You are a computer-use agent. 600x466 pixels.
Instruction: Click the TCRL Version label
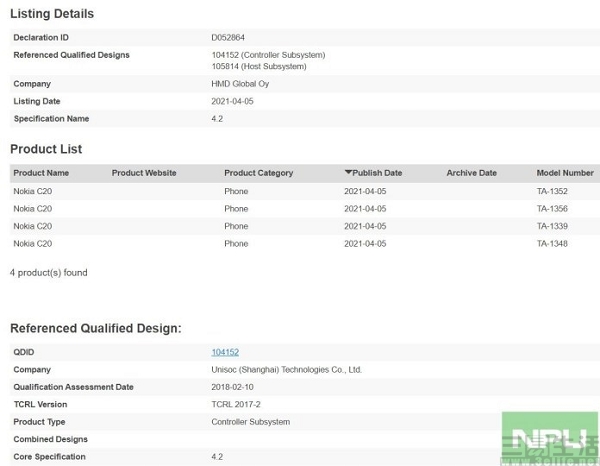[40, 404]
